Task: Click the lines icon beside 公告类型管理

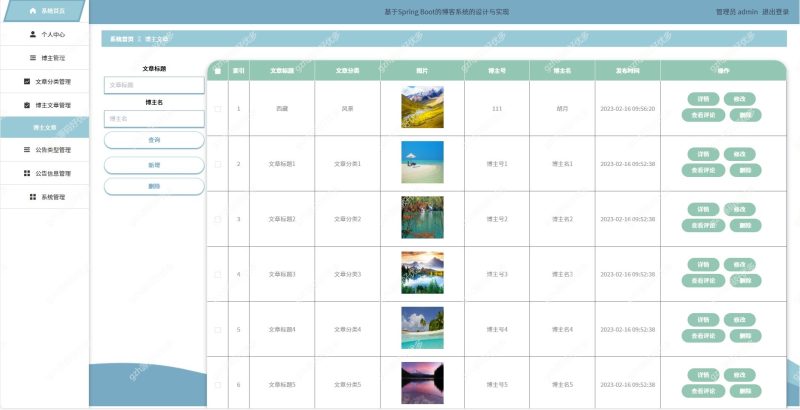Action: pos(27,149)
